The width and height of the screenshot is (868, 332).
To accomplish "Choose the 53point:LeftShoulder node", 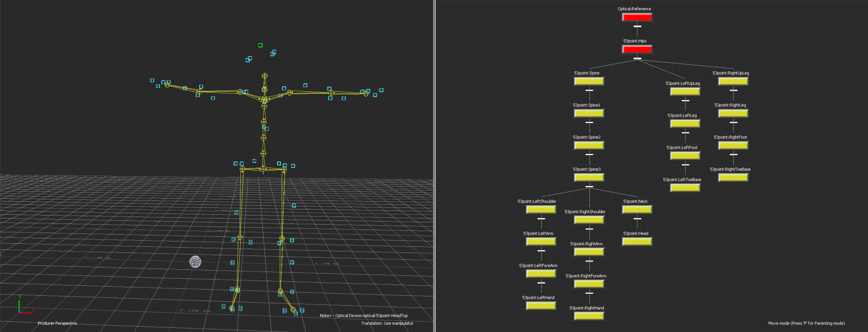I will coord(541,210).
